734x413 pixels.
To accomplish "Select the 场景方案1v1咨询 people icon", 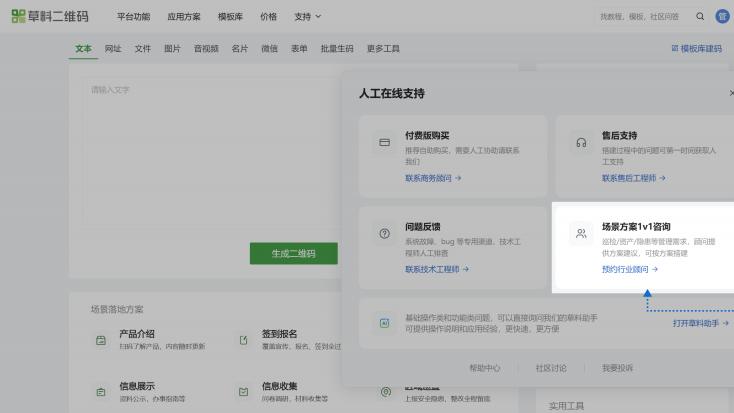I will (581, 233).
